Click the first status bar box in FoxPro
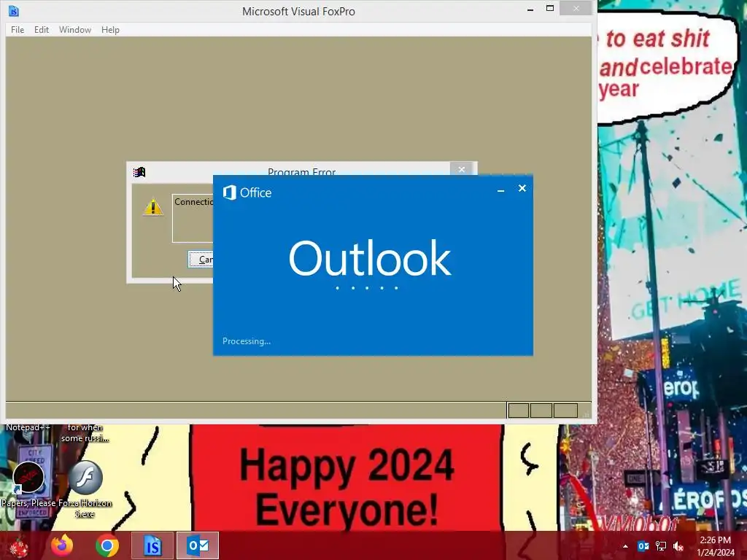Viewport: 747px width, 560px height. click(519, 411)
